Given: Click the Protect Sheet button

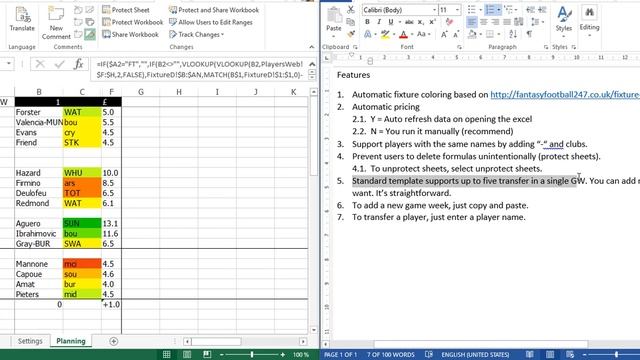Looking at the screenshot, I should click(x=126, y=10).
